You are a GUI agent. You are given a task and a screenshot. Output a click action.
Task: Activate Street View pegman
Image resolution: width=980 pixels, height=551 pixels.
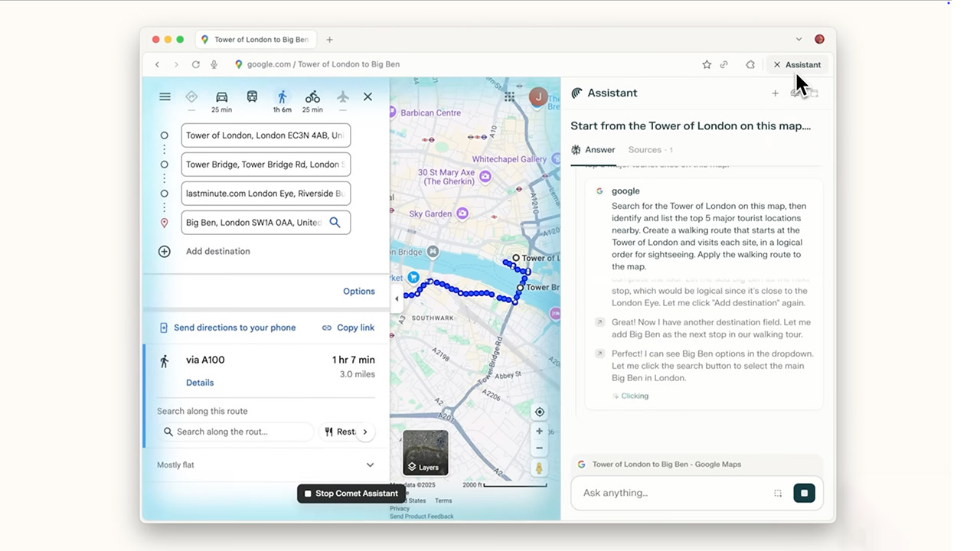pos(540,468)
